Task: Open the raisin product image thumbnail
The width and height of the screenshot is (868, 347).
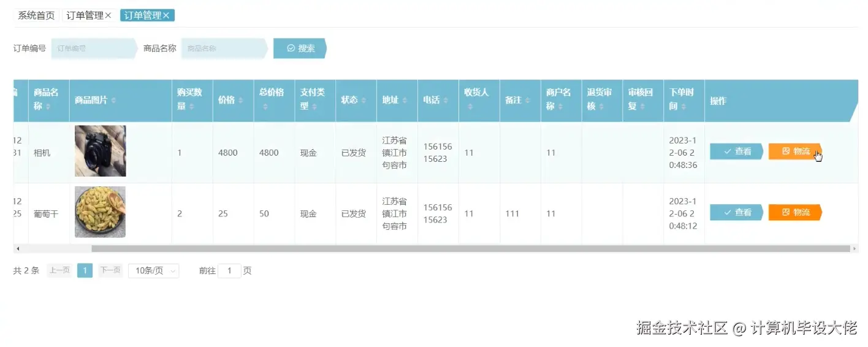Action: click(100, 212)
